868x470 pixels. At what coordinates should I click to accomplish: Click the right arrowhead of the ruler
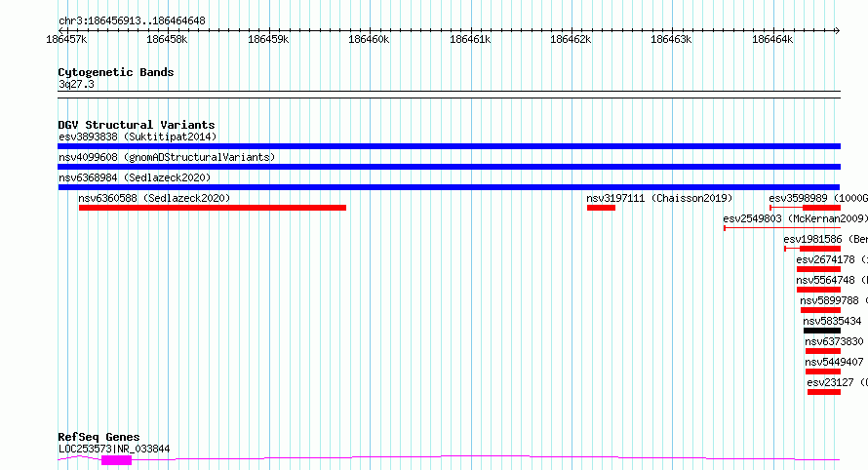coord(838,30)
